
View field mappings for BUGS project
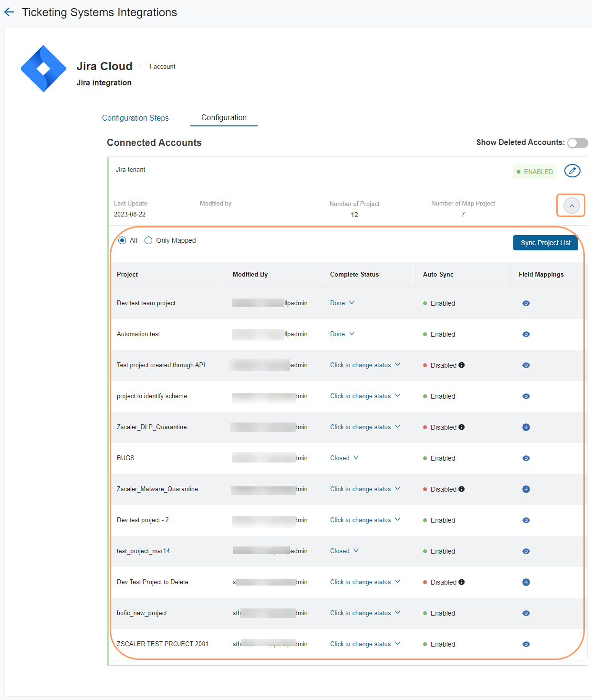coord(526,458)
